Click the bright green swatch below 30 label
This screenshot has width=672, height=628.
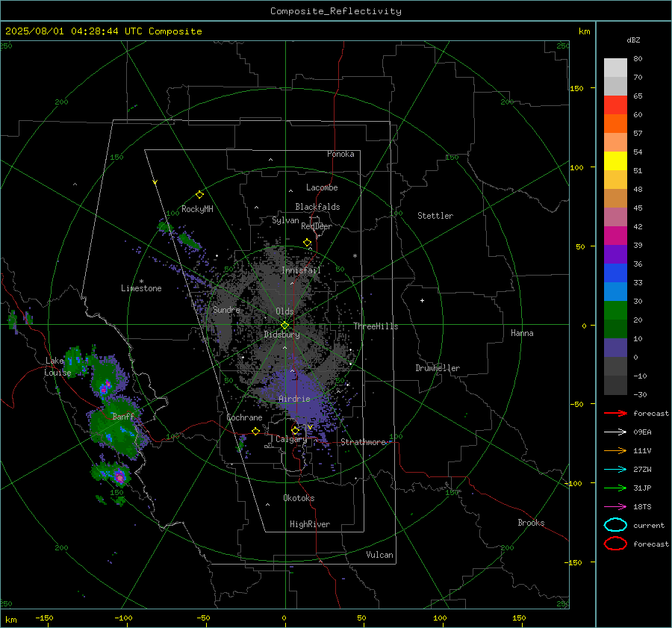615,311
